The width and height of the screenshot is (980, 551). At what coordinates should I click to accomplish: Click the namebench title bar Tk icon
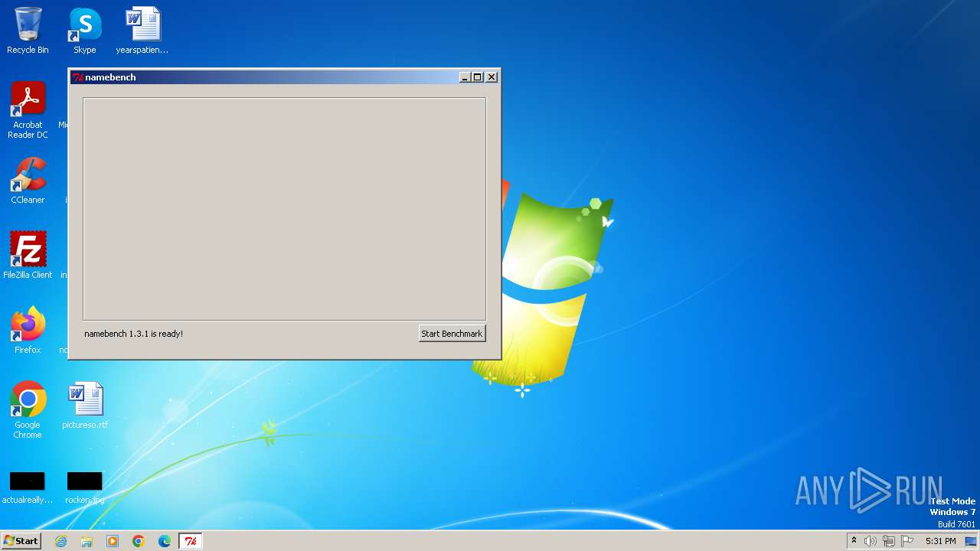(x=77, y=77)
